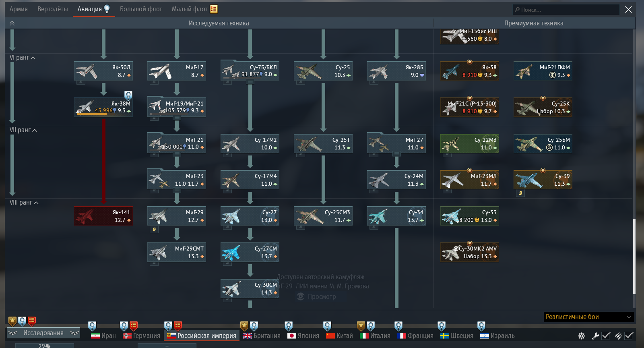The width and height of the screenshot is (644, 348).
Task: Collapse the VII ранг section
Action: point(23,130)
